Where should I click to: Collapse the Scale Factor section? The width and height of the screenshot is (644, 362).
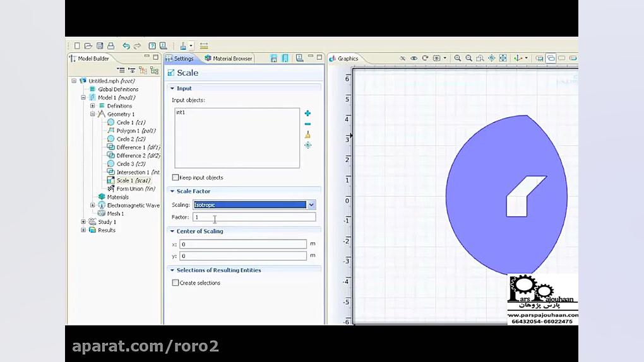[x=172, y=191]
